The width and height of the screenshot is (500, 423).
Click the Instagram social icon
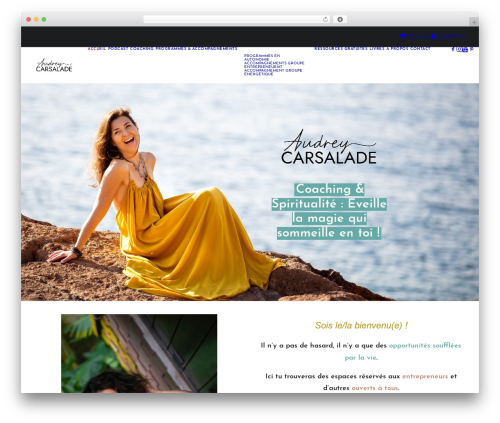(x=459, y=49)
